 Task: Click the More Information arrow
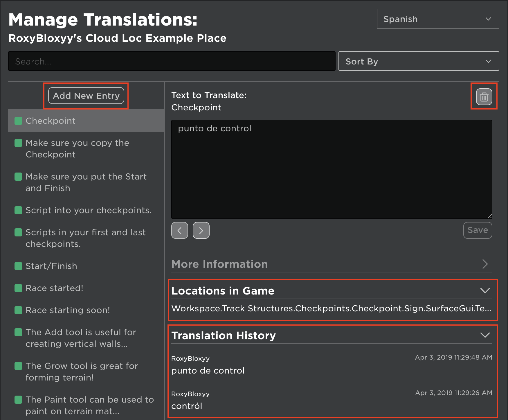485,264
